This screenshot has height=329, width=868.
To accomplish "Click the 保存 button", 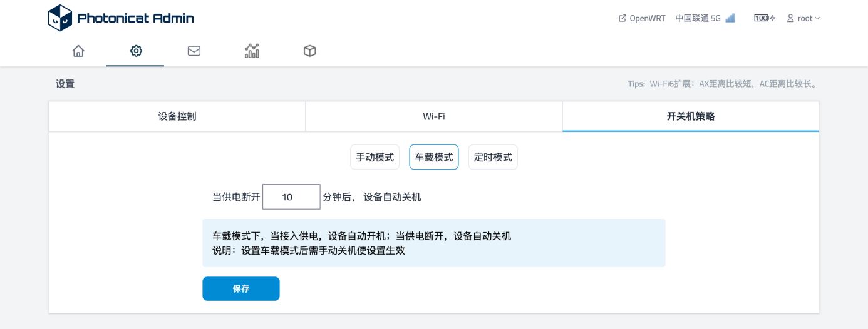I will [x=241, y=288].
